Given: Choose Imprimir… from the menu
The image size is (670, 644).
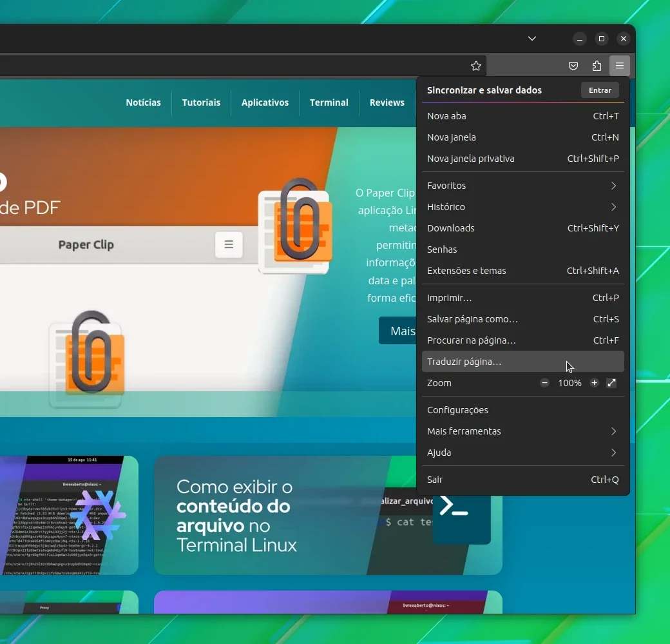Looking at the screenshot, I should click(x=522, y=298).
